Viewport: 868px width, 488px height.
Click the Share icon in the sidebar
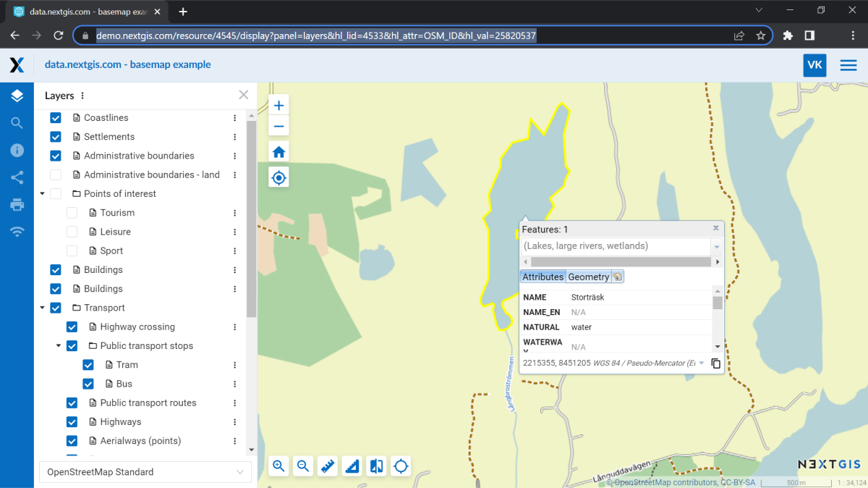coord(17,177)
